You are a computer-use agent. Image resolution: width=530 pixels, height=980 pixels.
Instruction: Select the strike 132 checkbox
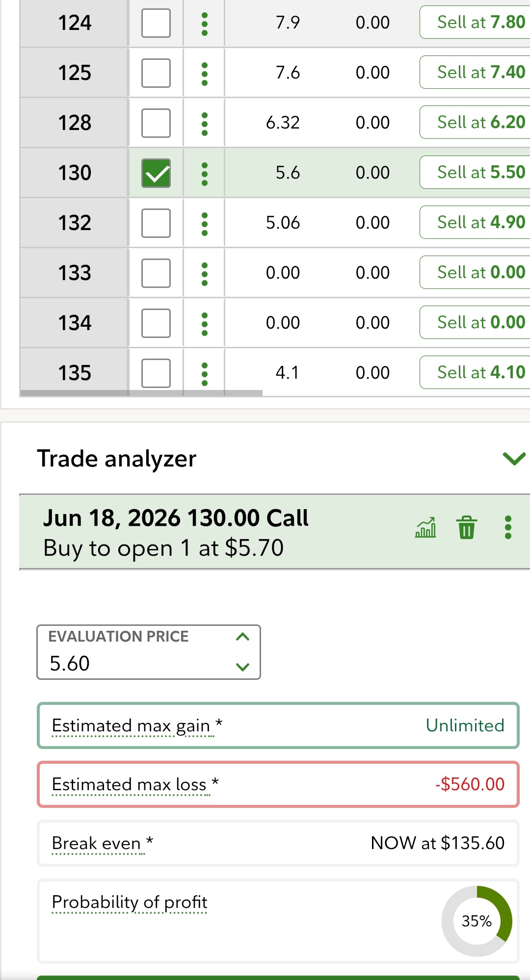pos(156,223)
